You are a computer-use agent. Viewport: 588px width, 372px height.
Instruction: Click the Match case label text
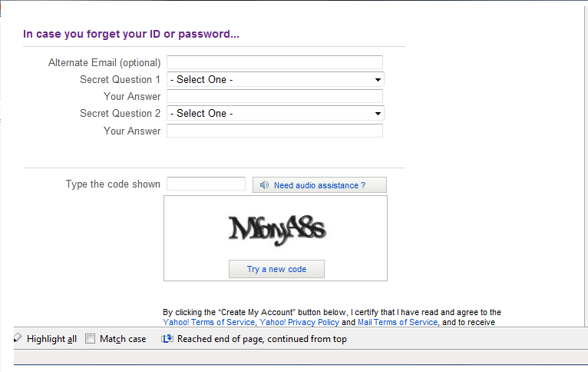[123, 339]
